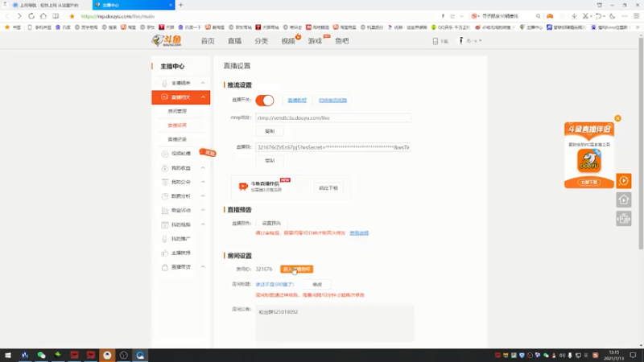
Task: Open 鱼吧 in the top navigation
Action: (341, 41)
